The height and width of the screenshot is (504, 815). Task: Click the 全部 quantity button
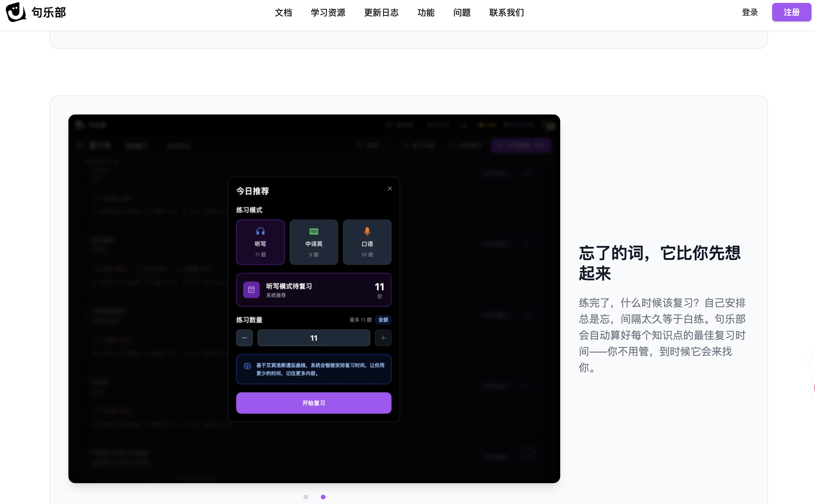tap(383, 320)
